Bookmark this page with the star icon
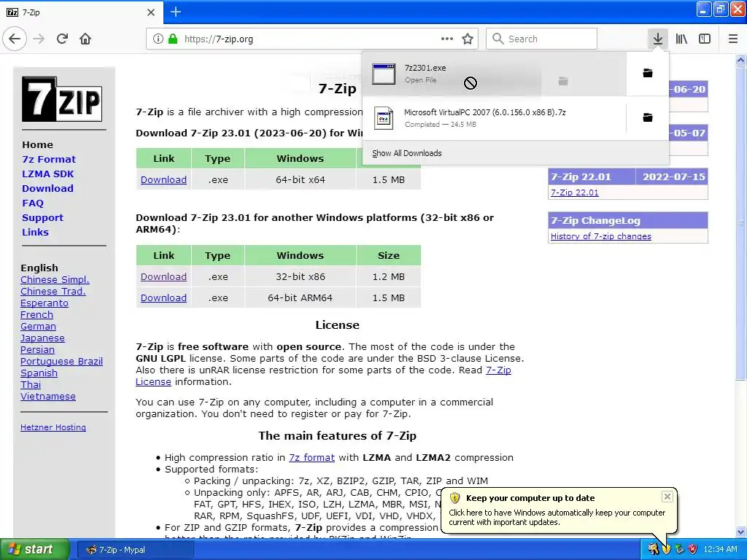Viewport: 747px width, 560px height. (x=468, y=39)
